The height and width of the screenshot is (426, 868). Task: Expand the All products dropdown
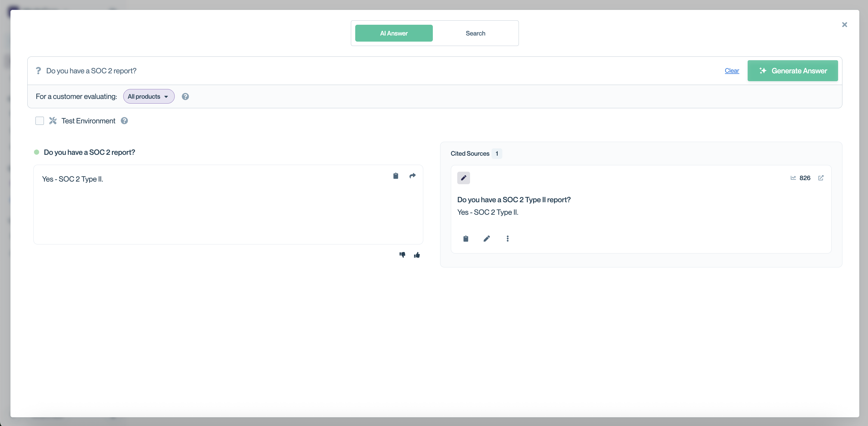tap(149, 97)
